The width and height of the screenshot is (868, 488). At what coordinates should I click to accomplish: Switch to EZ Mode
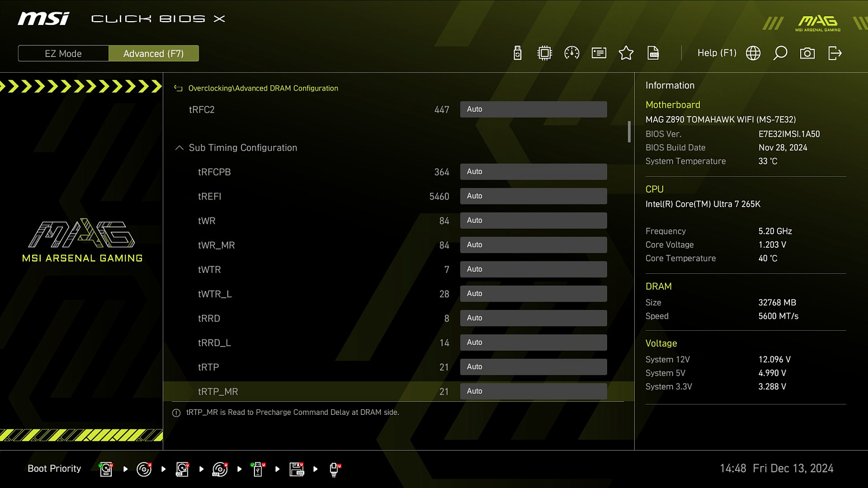click(63, 54)
